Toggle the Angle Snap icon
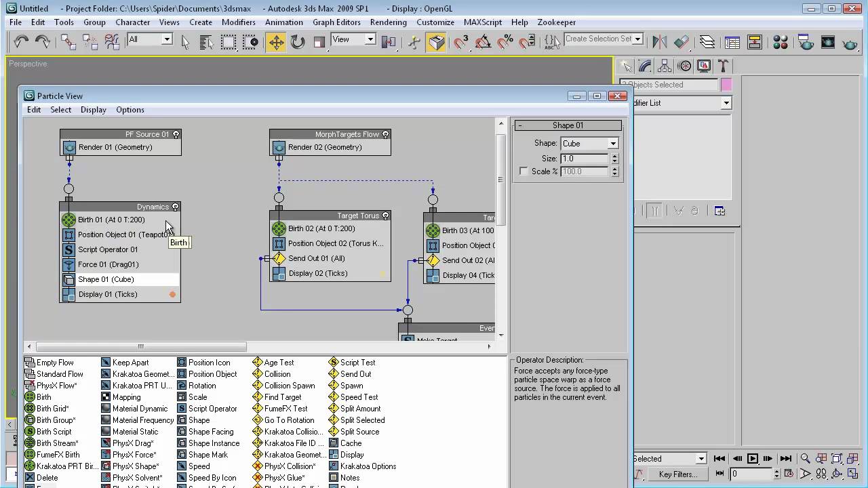The image size is (868, 488). (484, 42)
